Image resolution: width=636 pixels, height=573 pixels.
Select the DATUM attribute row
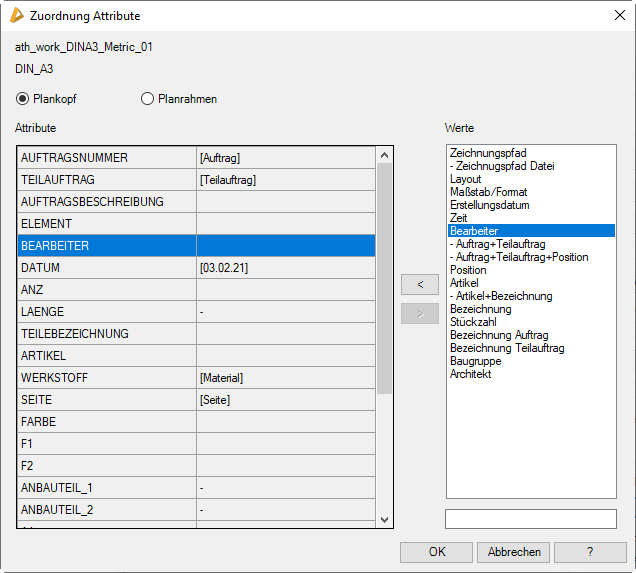click(x=107, y=268)
